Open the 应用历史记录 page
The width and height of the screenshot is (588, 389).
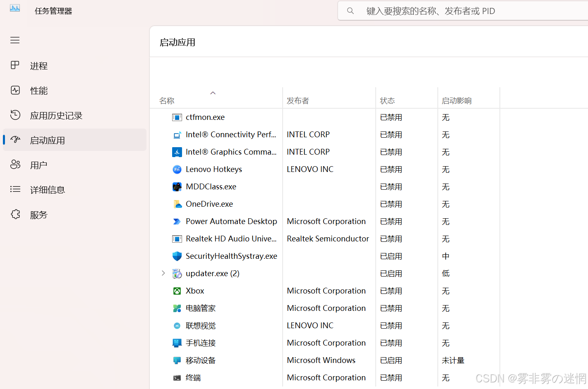(x=74, y=115)
